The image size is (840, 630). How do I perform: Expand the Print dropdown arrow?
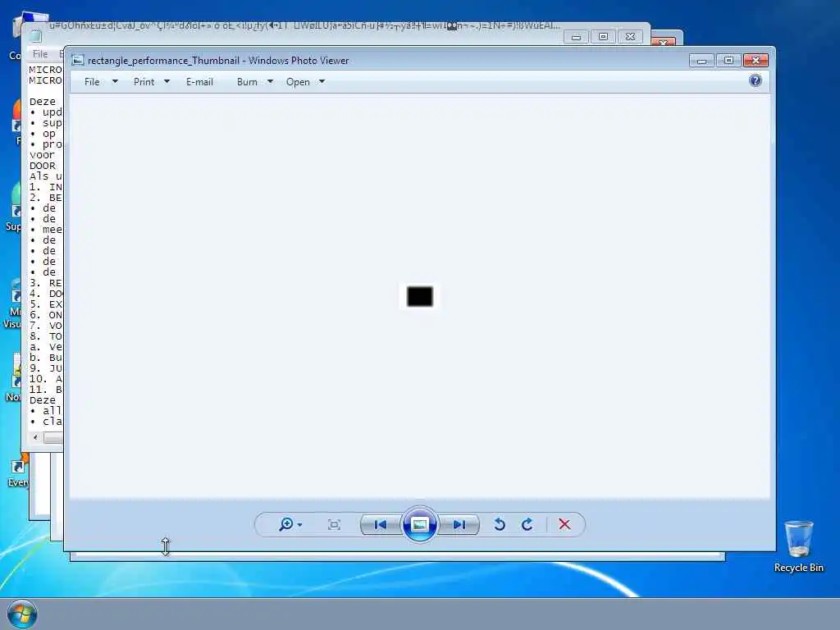coord(167,82)
